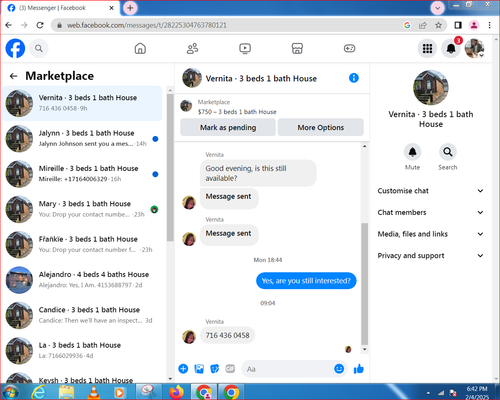
Task: Open the account profile picture menu
Action: (475, 49)
